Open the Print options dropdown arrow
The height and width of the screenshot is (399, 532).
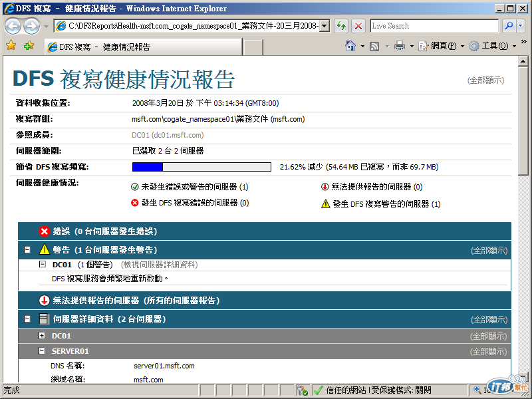412,46
